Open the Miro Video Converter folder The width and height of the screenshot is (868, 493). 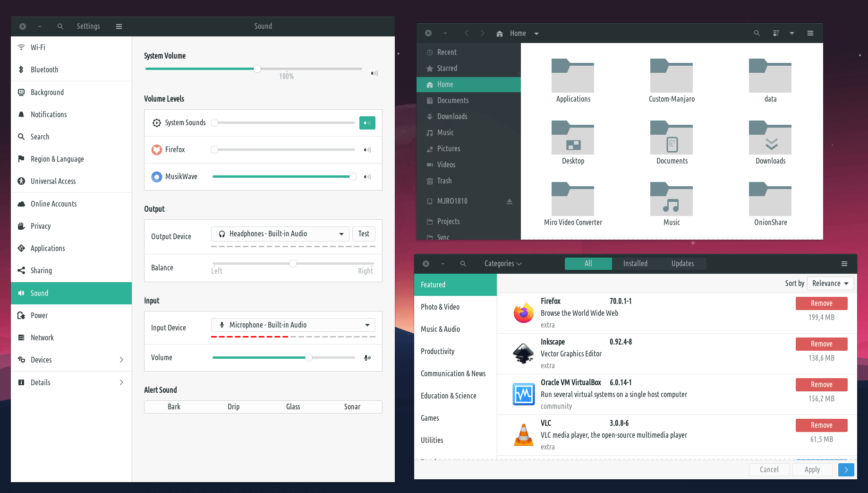coord(572,204)
